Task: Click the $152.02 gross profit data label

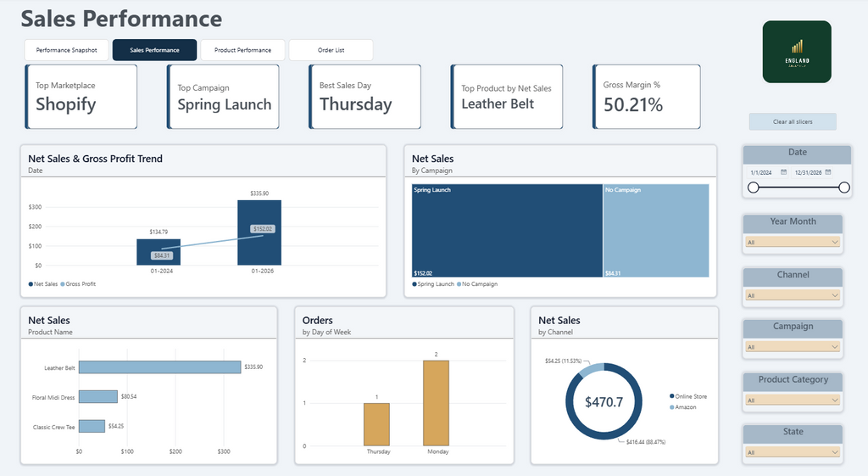Action: coord(263,229)
